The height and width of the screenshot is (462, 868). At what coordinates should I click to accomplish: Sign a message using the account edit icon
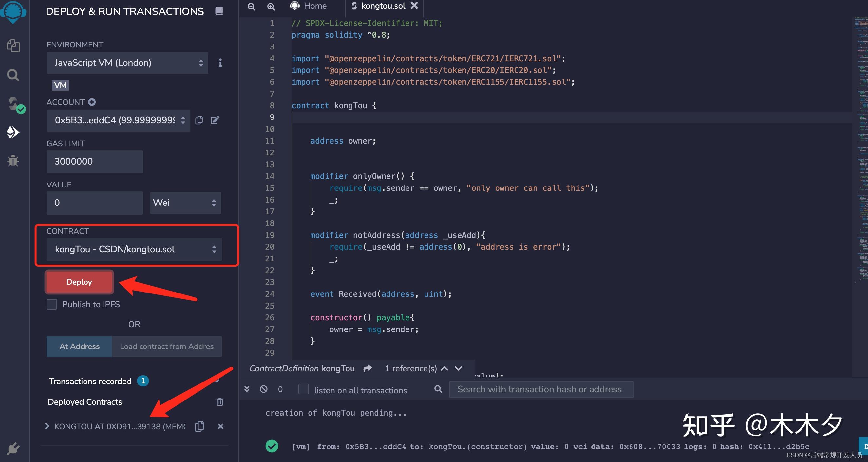coord(215,120)
